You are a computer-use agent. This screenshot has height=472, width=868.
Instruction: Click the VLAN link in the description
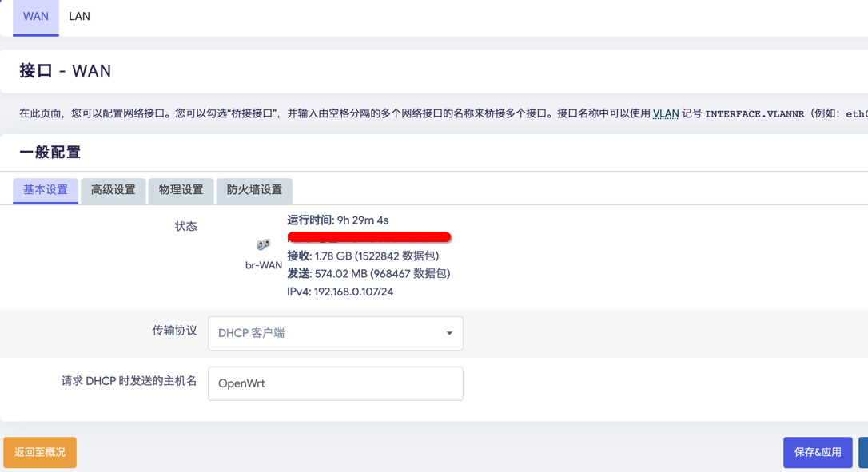[x=666, y=113]
